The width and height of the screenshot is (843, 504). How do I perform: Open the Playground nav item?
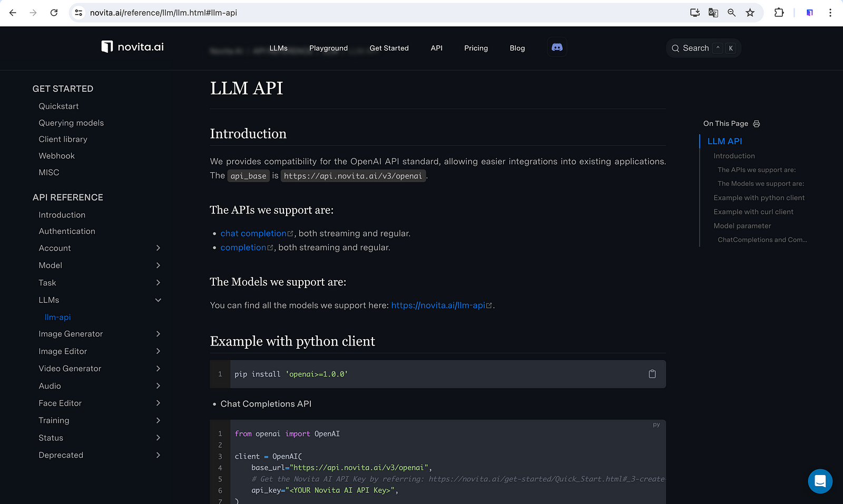pyautogui.click(x=328, y=48)
